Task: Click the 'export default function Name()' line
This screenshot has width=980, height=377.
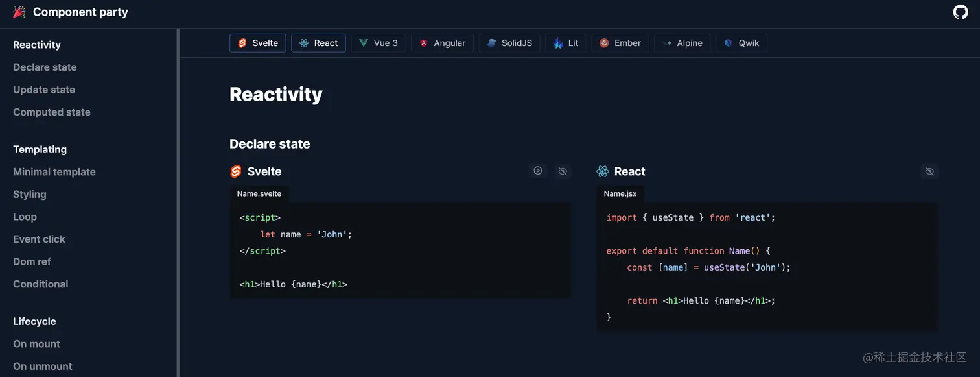Action: [688, 250]
